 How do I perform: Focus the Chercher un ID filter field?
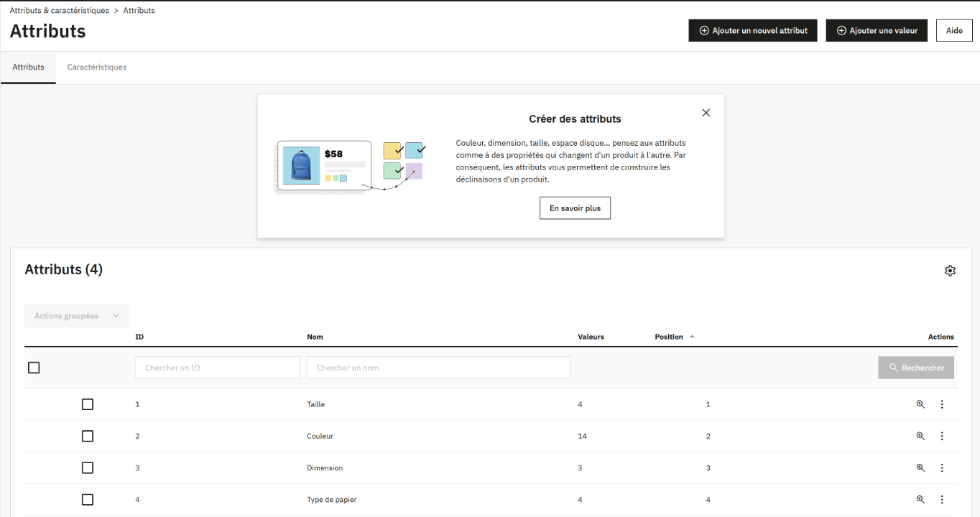tap(218, 368)
